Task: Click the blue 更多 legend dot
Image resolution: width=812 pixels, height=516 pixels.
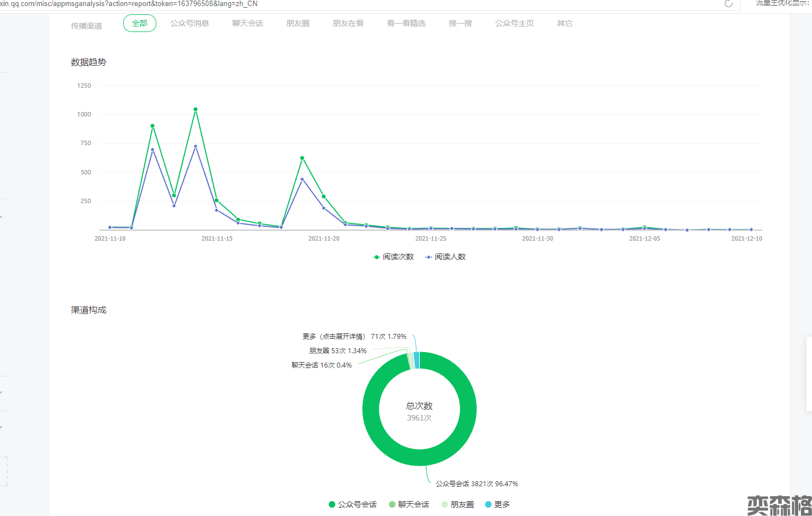Action: [488, 504]
